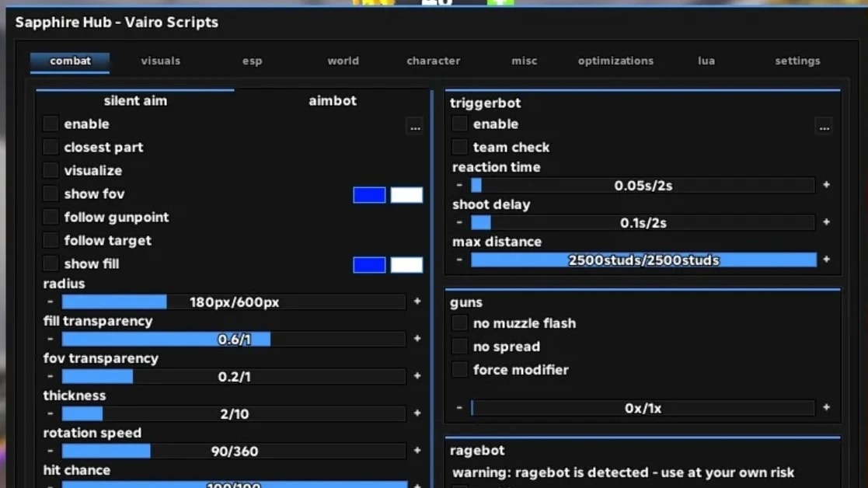Open the white show fov color swatch

pyautogui.click(x=407, y=195)
